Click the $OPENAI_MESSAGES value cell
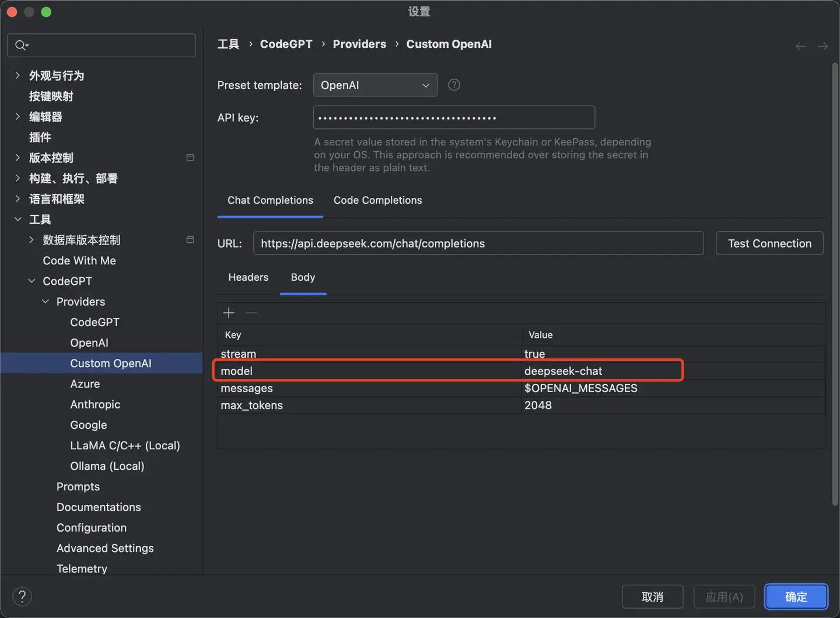 point(673,388)
